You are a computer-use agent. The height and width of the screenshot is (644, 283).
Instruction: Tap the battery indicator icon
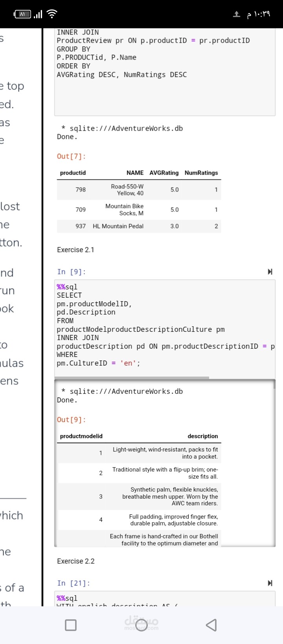[22, 15]
